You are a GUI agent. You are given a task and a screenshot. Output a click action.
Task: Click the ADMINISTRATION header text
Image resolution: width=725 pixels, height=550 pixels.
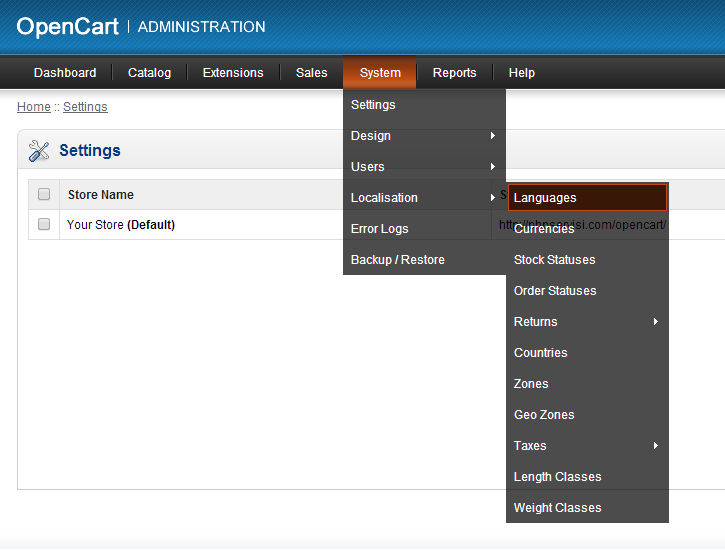click(x=202, y=27)
